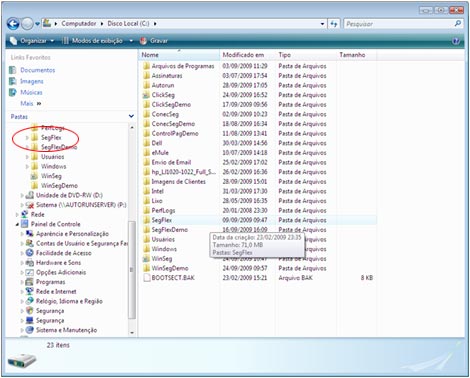Click the Aparência e Personalização icon

[30, 234]
